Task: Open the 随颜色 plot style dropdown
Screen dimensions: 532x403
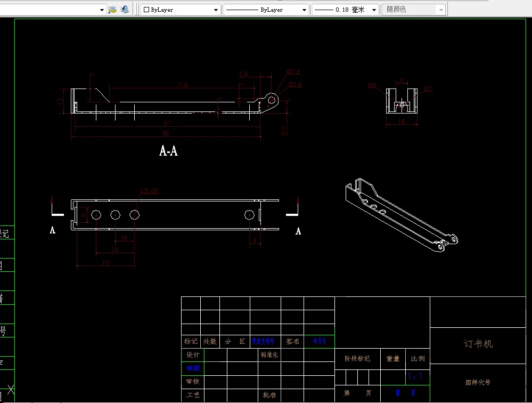Action: point(441,10)
